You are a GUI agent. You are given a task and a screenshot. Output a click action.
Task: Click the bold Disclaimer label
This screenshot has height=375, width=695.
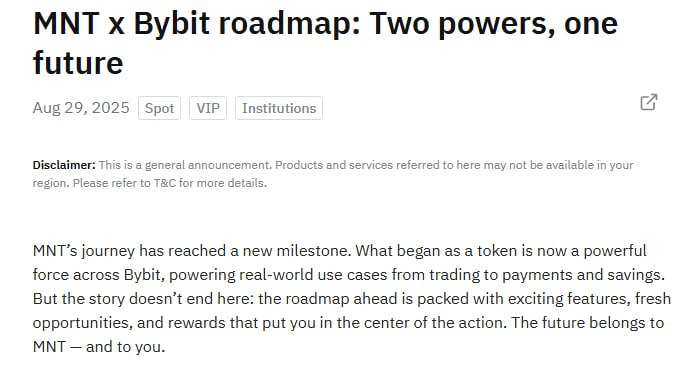pos(64,165)
